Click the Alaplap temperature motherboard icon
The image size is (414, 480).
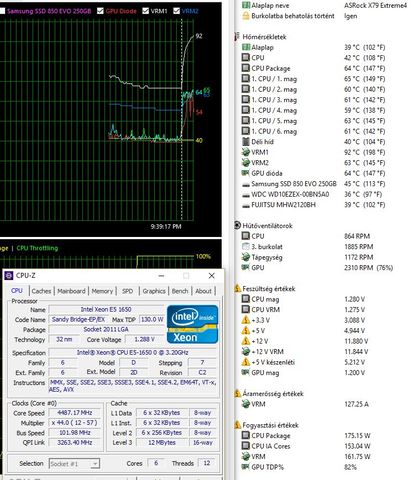tap(246, 47)
